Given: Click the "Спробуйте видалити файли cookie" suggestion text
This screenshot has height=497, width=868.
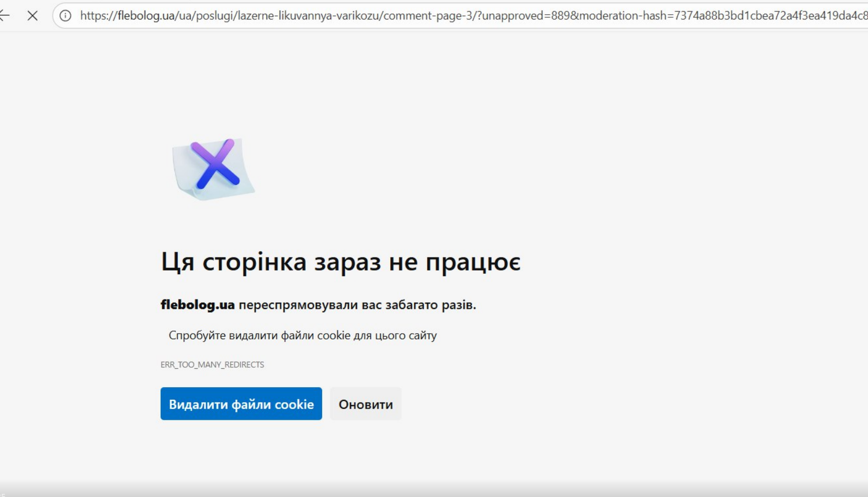Looking at the screenshot, I should pos(303,335).
